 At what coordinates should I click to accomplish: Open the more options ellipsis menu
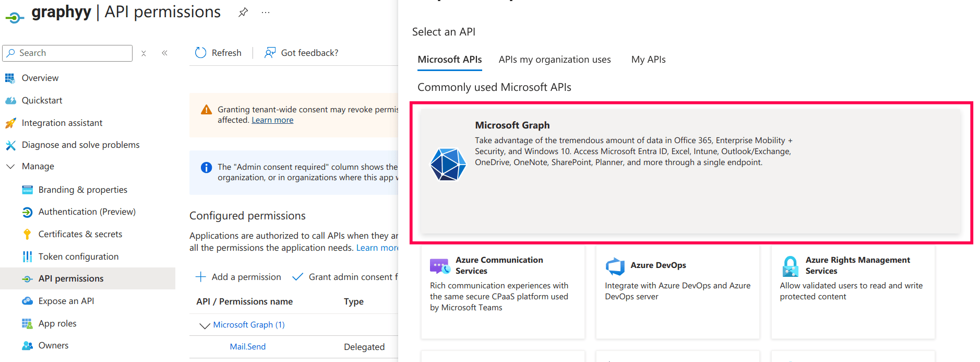(266, 13)
